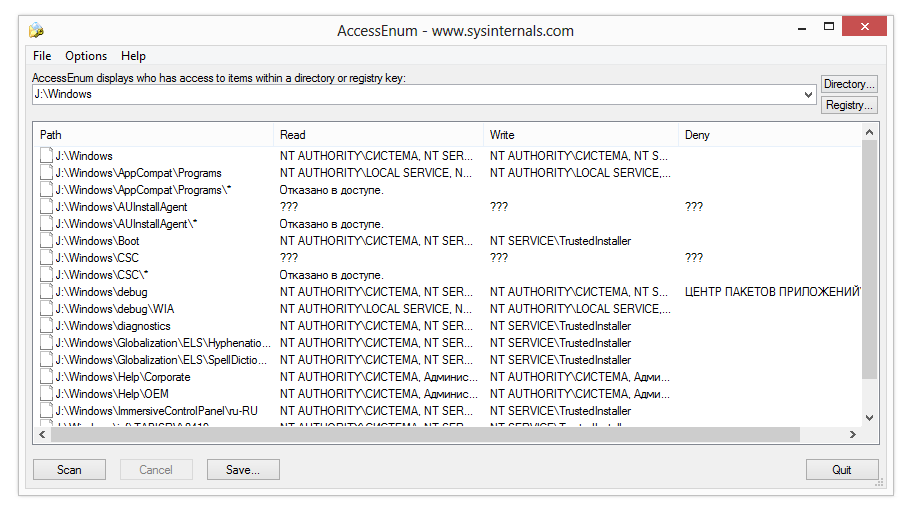Open the Options menu
Viewport: 914px width, 520px height.
[x=86, y=56]
